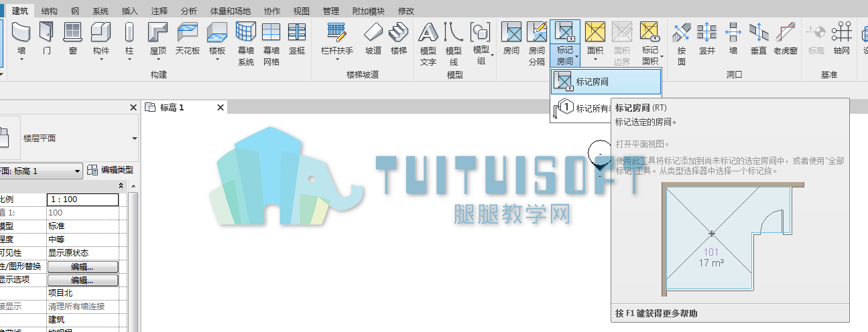Choose 标记房间 from the dropdown menu
The width and height of the screenshot is (868, 332).
point(606,82)
